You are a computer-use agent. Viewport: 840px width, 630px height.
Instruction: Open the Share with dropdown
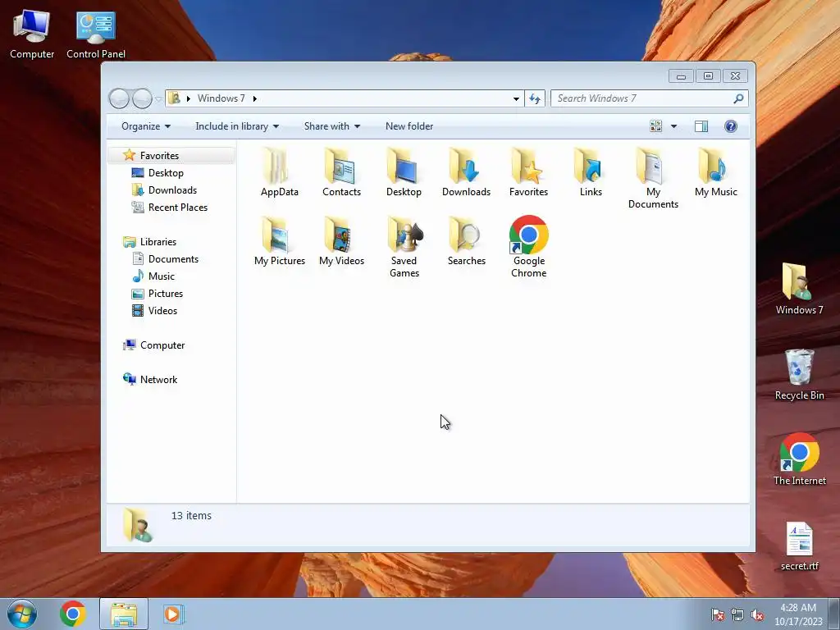point(332,126)
